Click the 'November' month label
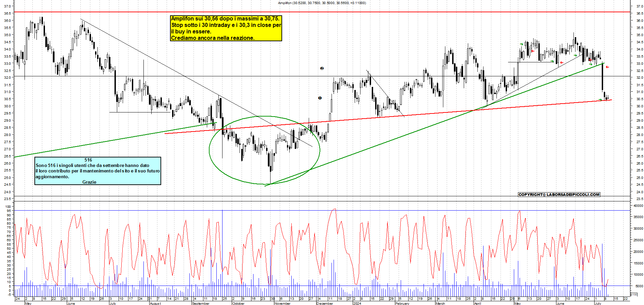Screen dimensions: 644x305 [x=282, y=303]
